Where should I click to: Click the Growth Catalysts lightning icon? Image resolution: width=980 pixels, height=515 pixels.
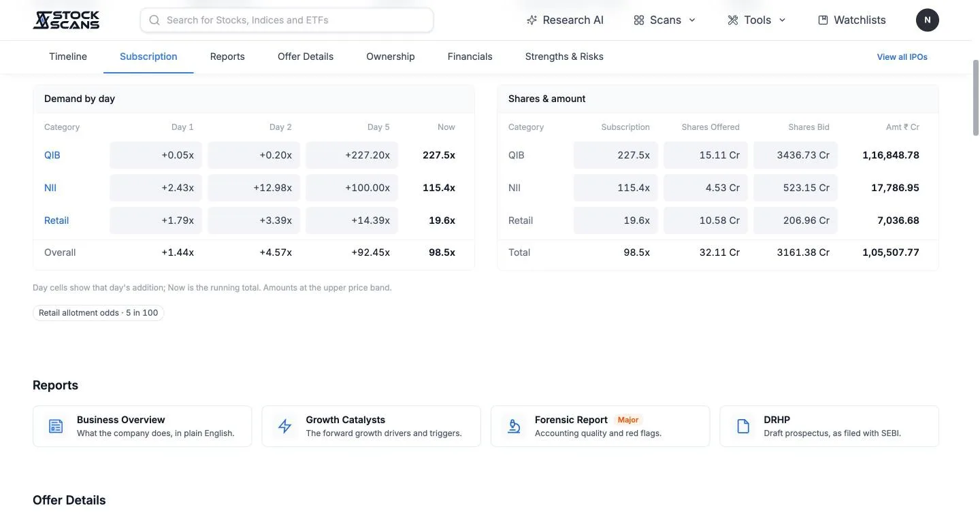[285, 427]
